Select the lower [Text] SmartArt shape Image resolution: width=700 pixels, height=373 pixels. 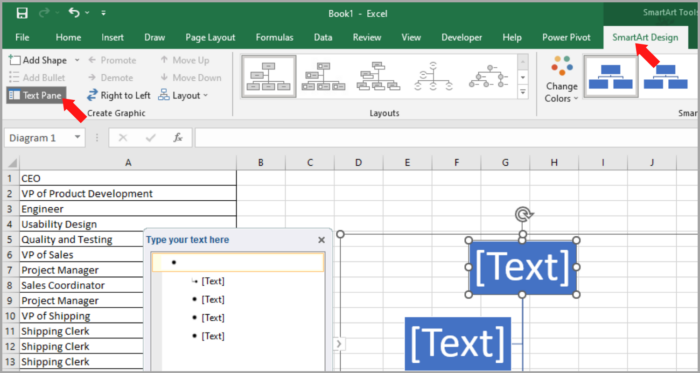coord(458,344)
